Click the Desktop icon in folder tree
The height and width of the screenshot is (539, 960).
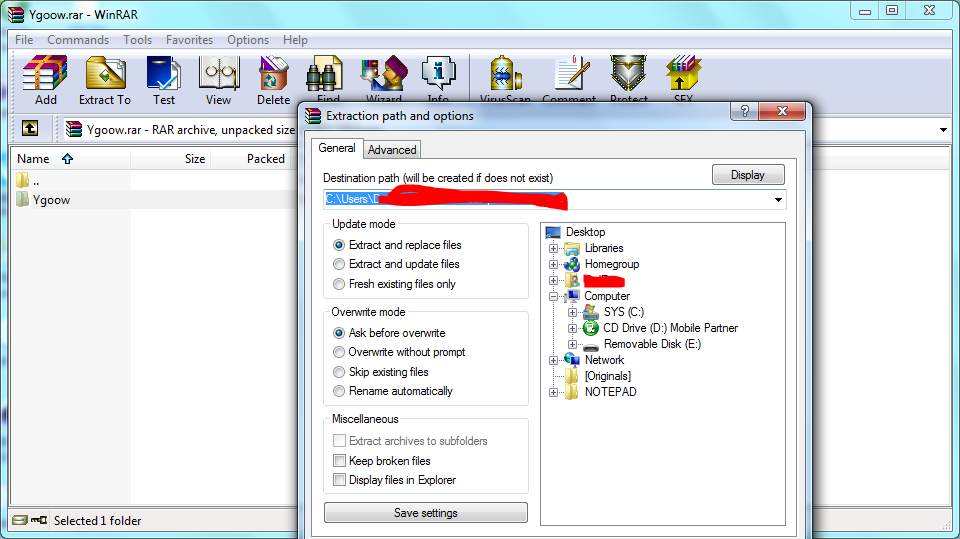tap(553, 232)
